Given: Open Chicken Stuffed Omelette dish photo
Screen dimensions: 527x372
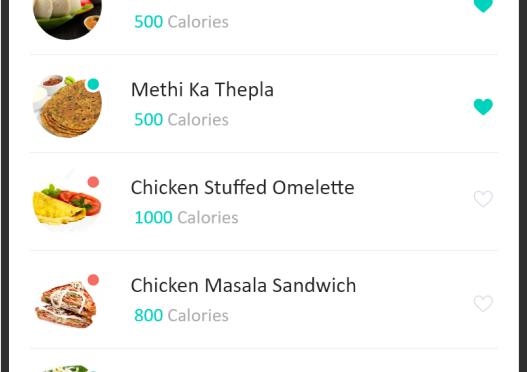Looking at the screenshot, I should 68,204.
